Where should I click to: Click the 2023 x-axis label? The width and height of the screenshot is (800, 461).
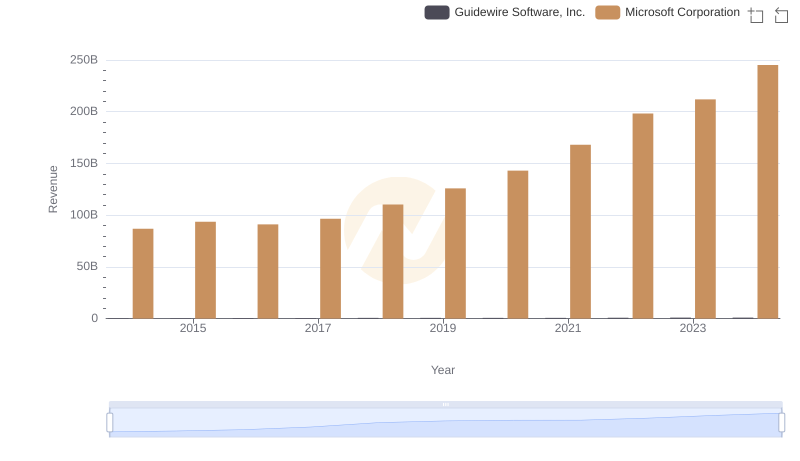click(x=693, y=328)
